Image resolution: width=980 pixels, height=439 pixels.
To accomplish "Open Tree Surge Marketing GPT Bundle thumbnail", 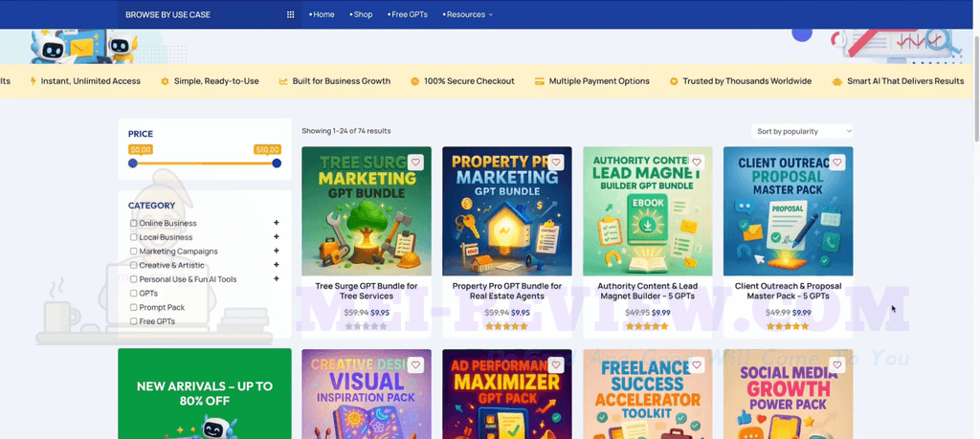I will point(367,211).
